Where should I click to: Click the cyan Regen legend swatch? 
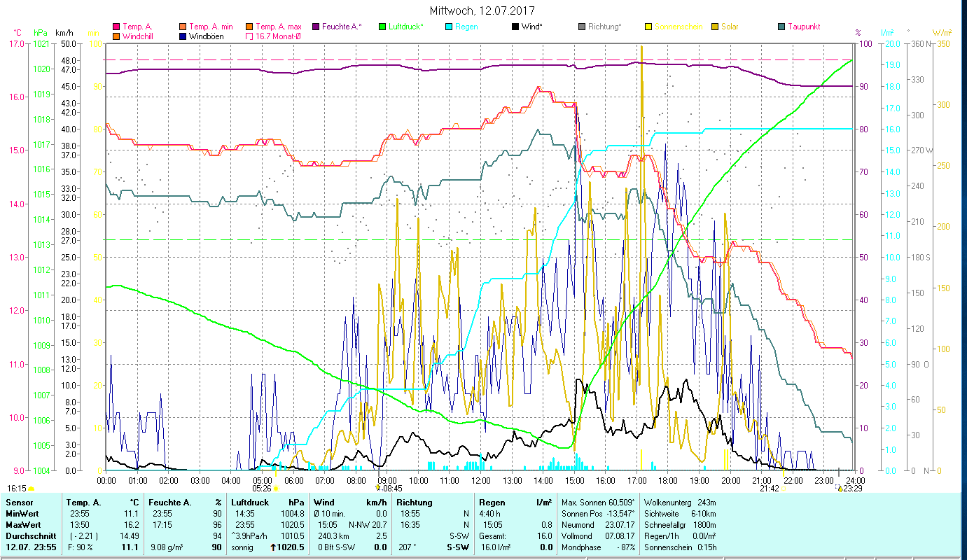coord(448,27)
